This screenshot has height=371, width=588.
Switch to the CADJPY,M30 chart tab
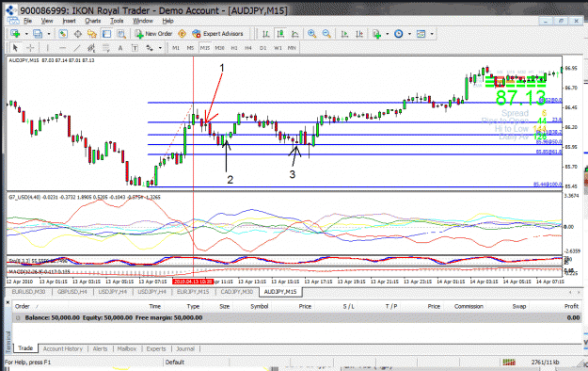tap(237, 292)
